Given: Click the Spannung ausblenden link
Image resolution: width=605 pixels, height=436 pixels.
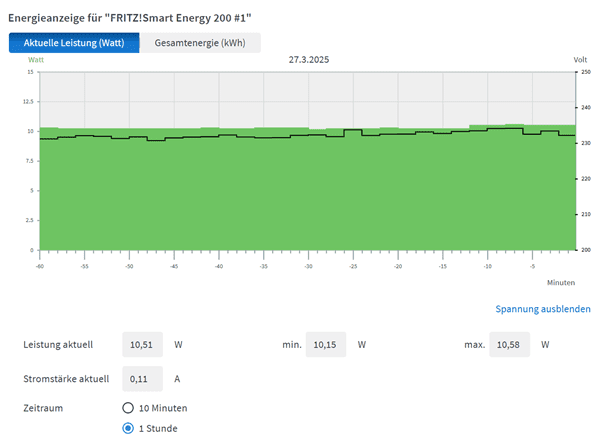Looking at the screenshot, I should (543, 309).
